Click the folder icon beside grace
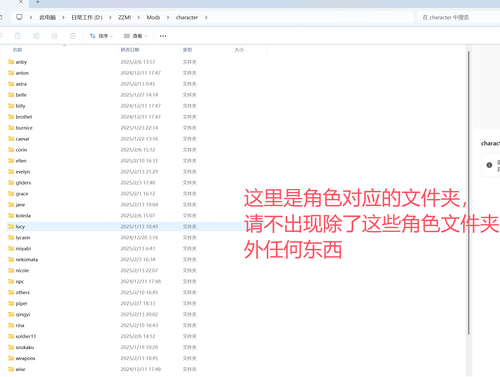 (11, 194)
